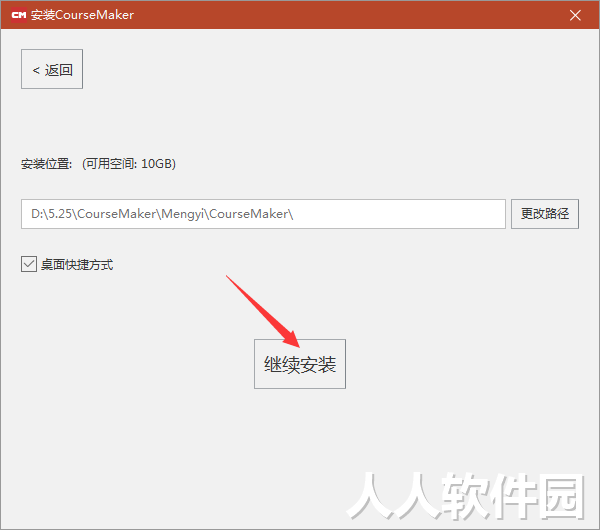This screenshot has width=600, height=530.
Task: Click 继续安装 to continue installing
Action: pyautogui.click(x=300, y=364)
